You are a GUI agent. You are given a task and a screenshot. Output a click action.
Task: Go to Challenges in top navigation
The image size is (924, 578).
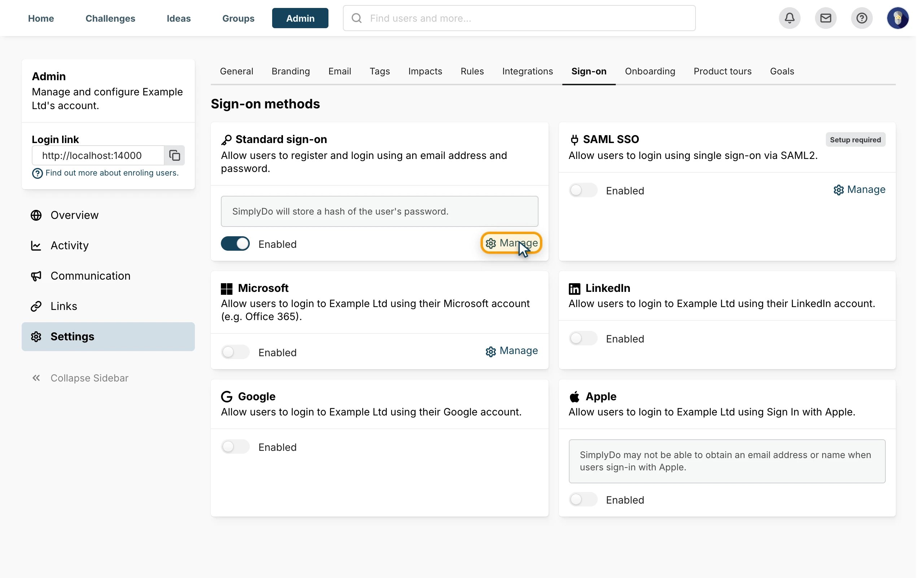110,18
